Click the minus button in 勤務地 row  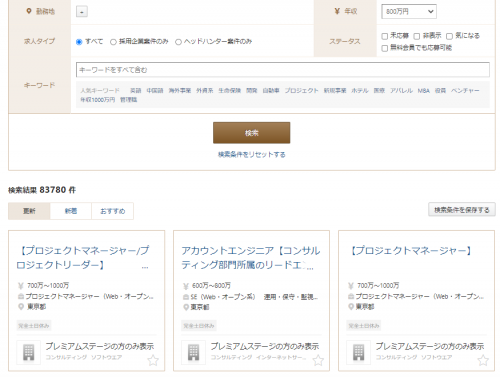[x=82, y=12]
